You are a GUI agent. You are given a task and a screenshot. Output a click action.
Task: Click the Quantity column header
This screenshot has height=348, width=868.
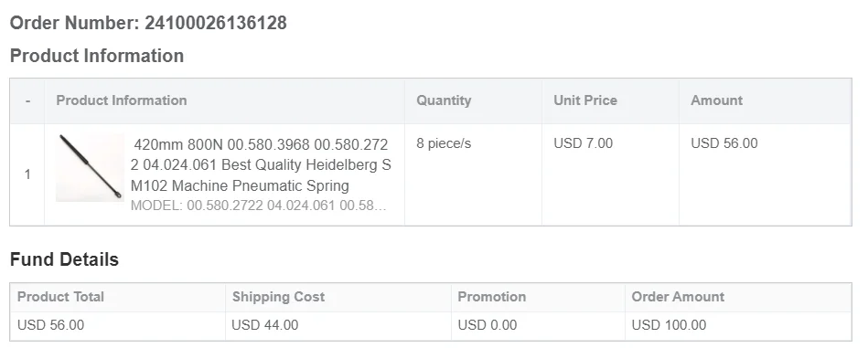(x=444, y=100)
